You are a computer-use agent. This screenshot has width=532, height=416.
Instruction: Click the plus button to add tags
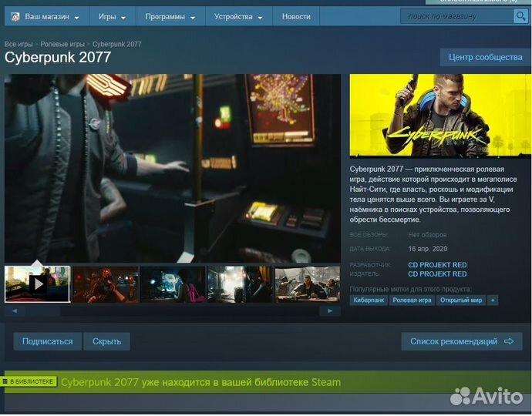[493, 300]
